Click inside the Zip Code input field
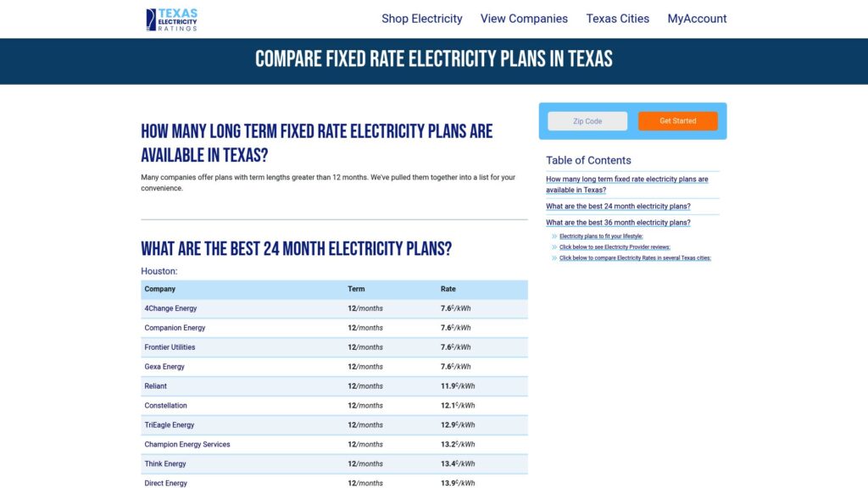Screen dimensions: 868x488 (587, 120)
